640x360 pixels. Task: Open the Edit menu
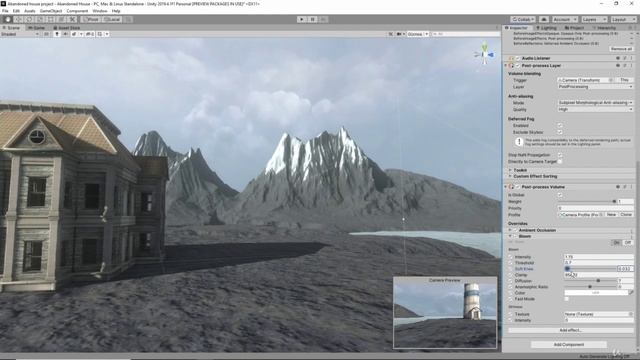click(16, 11)
